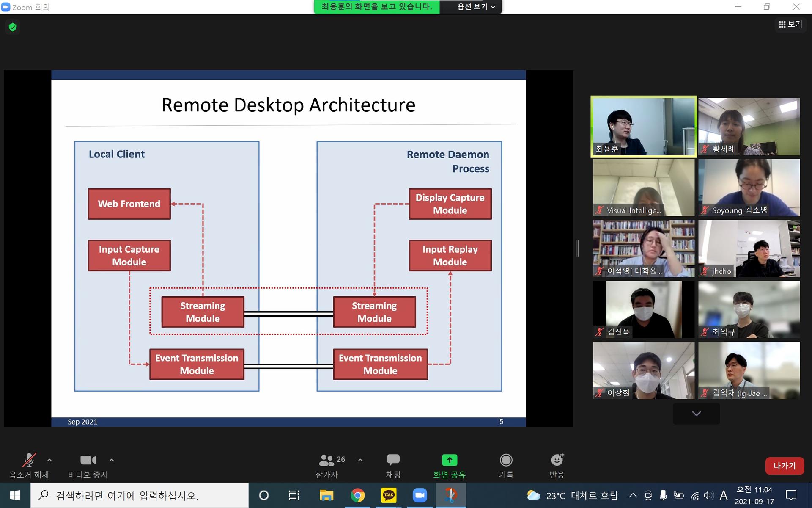The width and height of the screenshot is (812, 508).
Task: Open volume speaker tray icon
Action: (709, 495)
